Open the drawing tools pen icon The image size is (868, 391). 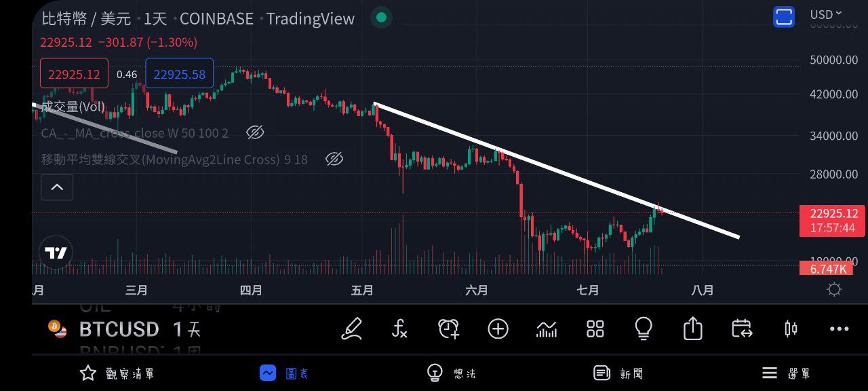[x=352, y=329]
